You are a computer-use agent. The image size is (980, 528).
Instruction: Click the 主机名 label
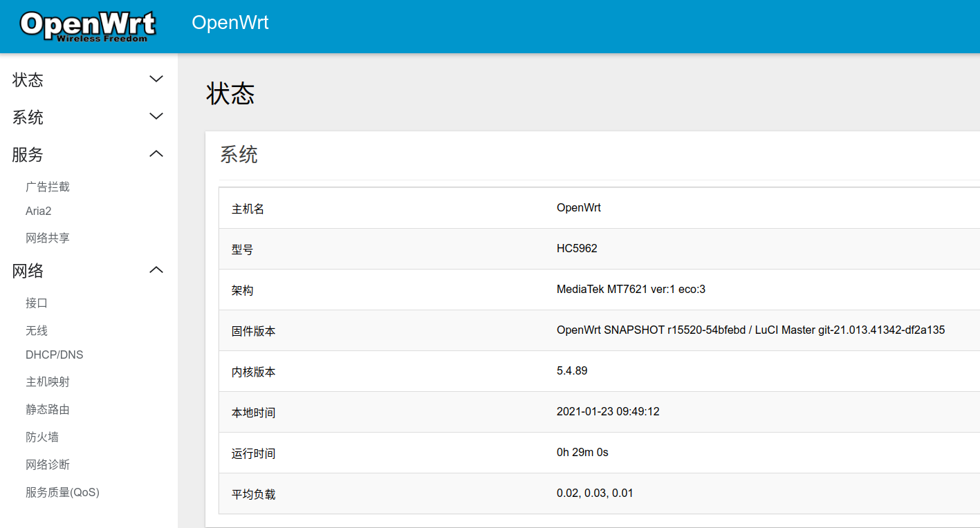pyautogui.click(x=248, y=209)
